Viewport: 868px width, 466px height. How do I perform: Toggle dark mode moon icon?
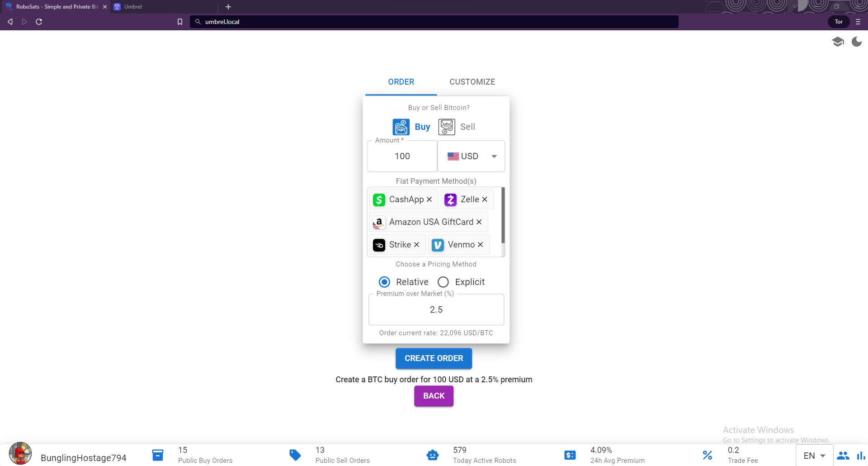(856, 42)
